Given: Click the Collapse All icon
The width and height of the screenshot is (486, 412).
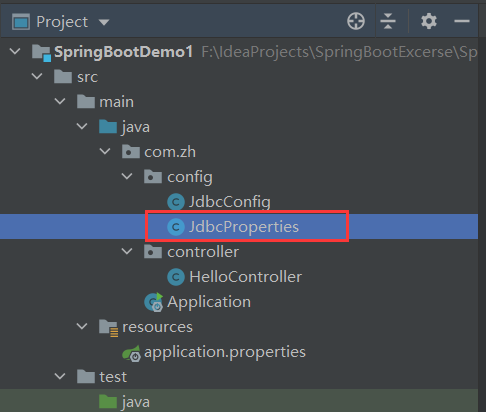Looking at the screenshot, I should click(388, 22).
